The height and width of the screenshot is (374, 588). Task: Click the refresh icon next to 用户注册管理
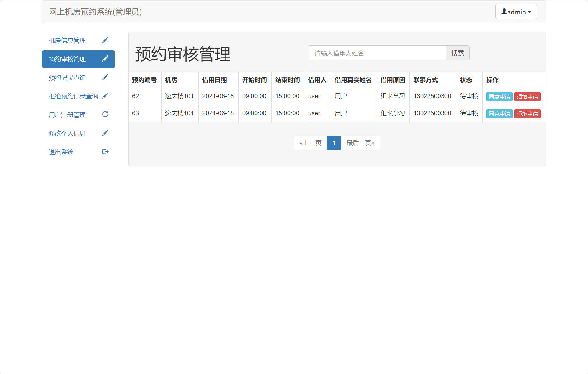(105, 114)
